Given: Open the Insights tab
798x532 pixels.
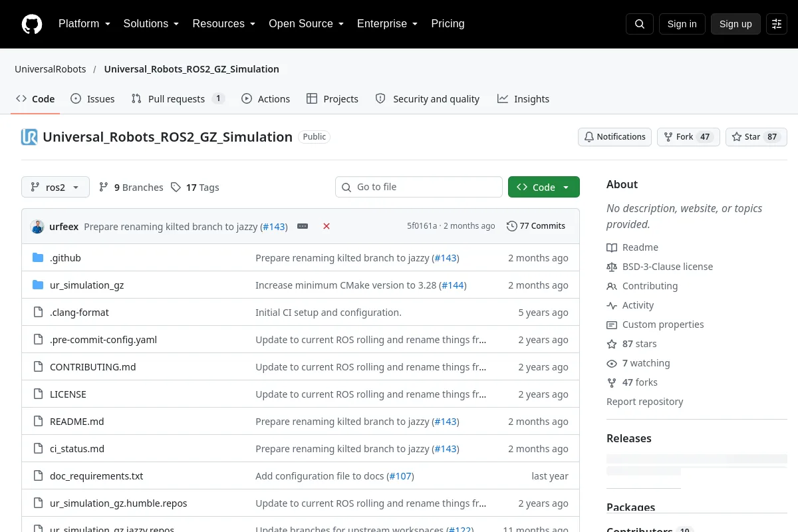Looking at the screenshot, I should point(523,99).
